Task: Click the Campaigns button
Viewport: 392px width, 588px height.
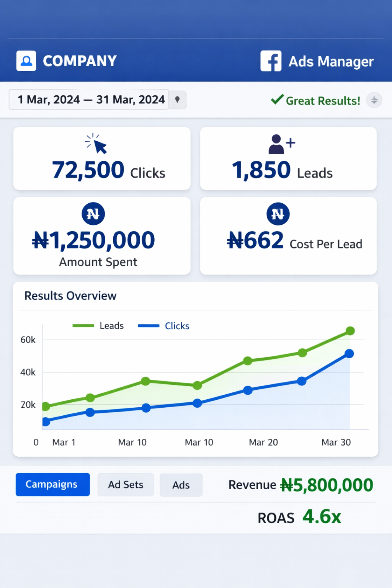Action: (x=52, y=484)
